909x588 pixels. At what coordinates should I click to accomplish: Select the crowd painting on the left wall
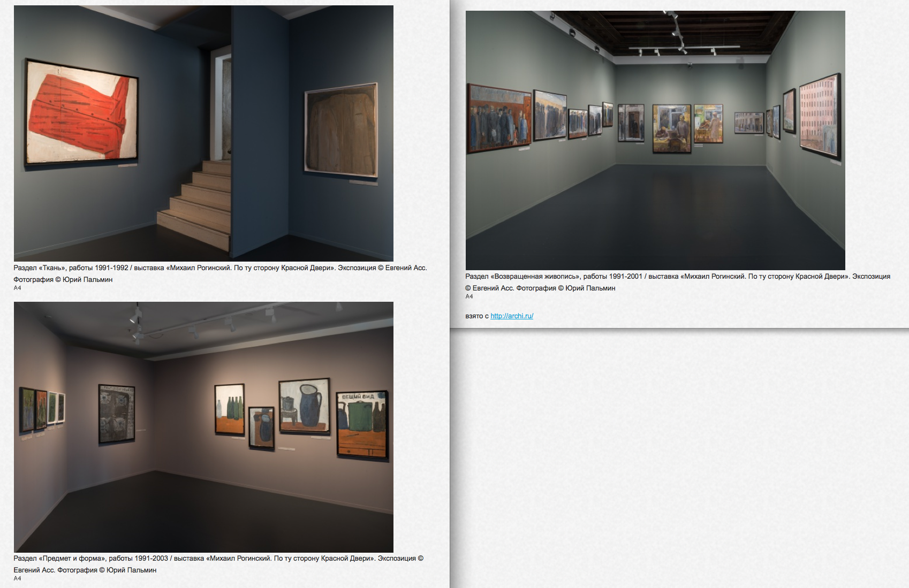pyautogui.click(x=499, y=119)
